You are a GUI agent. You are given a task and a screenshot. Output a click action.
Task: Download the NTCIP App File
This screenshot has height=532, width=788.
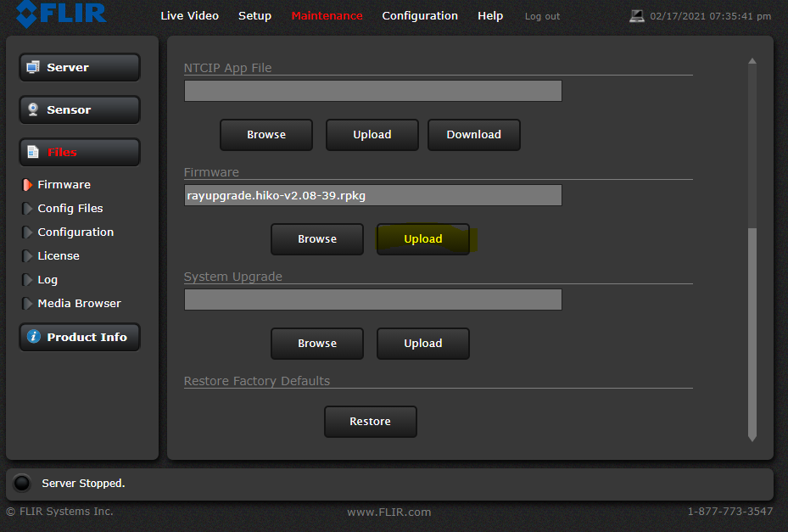[473, 135]
